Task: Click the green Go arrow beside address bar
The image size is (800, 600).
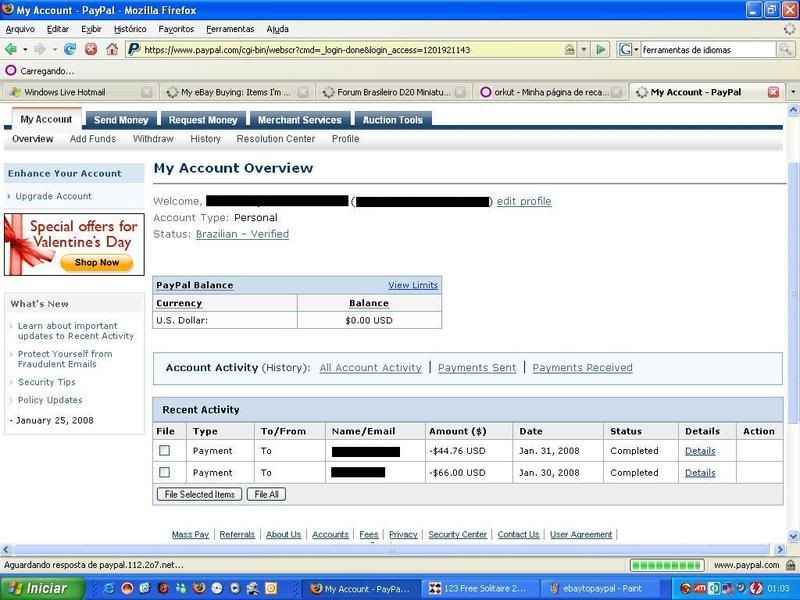Action: (601, 49)
